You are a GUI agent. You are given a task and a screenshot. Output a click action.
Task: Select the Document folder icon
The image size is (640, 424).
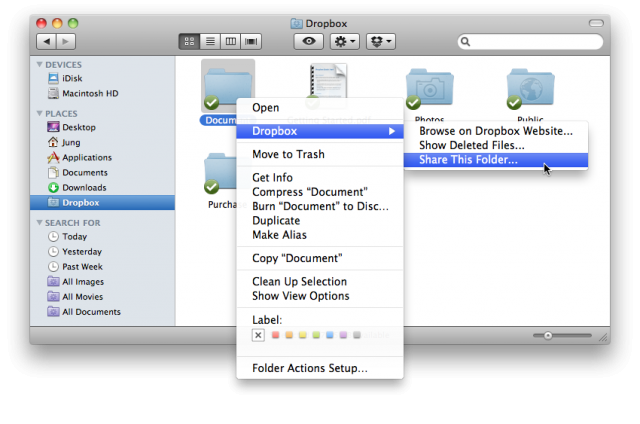[228, 86]
